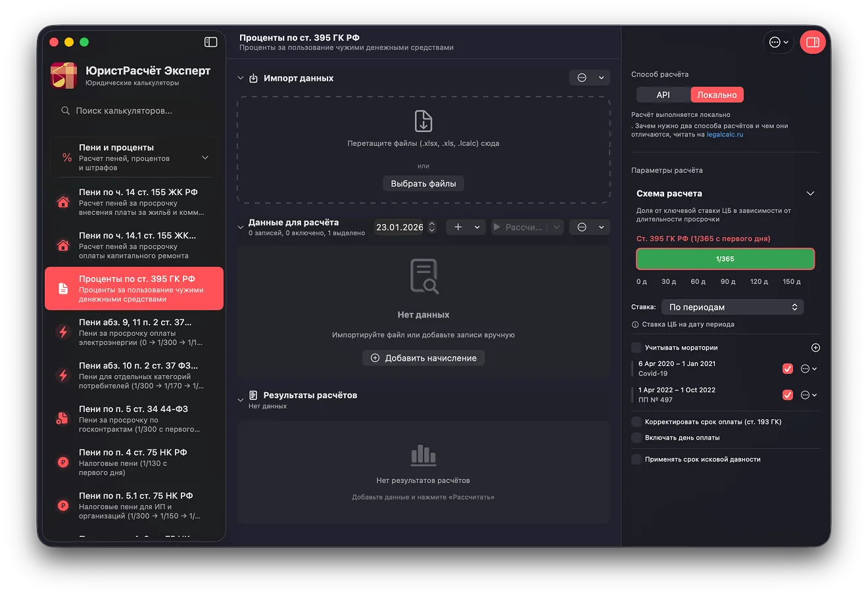Toggle the left sidebar panel icon

click(x=210, y=42)
